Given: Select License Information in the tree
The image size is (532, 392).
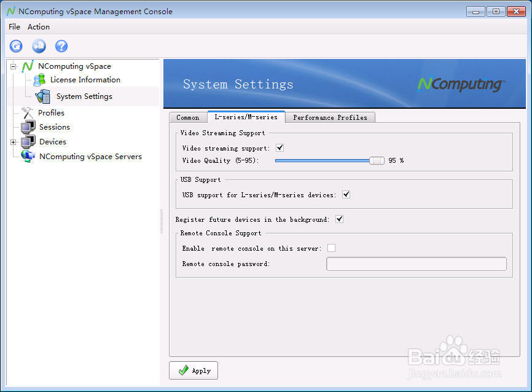Looking at the screenshot, I should coord(85,80).
